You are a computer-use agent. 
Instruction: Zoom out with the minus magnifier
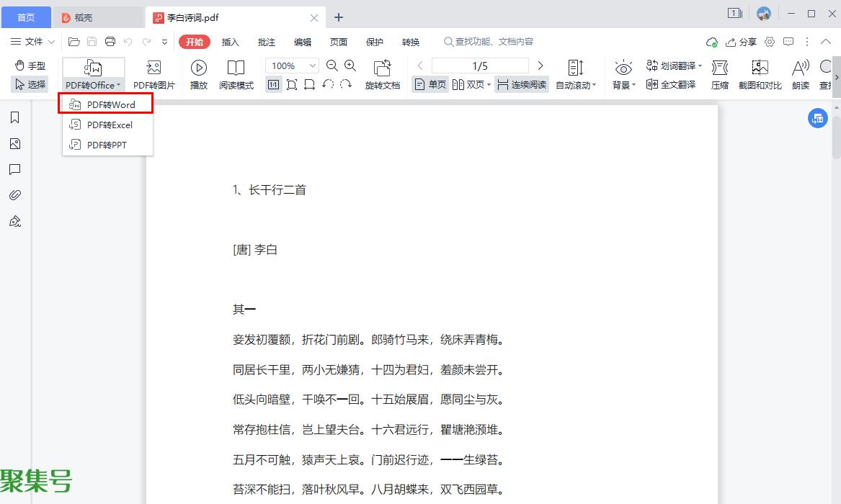[x=331, y=66]
